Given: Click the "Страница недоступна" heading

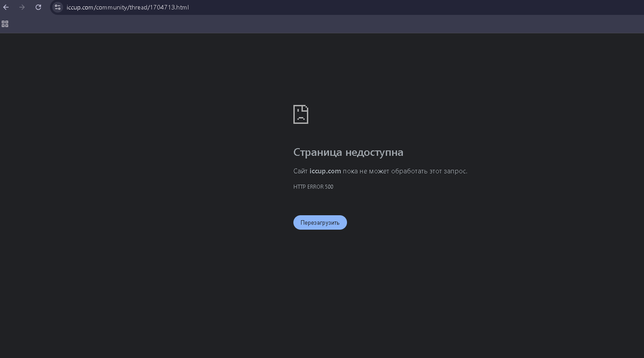Looking at the screenshot, I should [x=348, y=152].
